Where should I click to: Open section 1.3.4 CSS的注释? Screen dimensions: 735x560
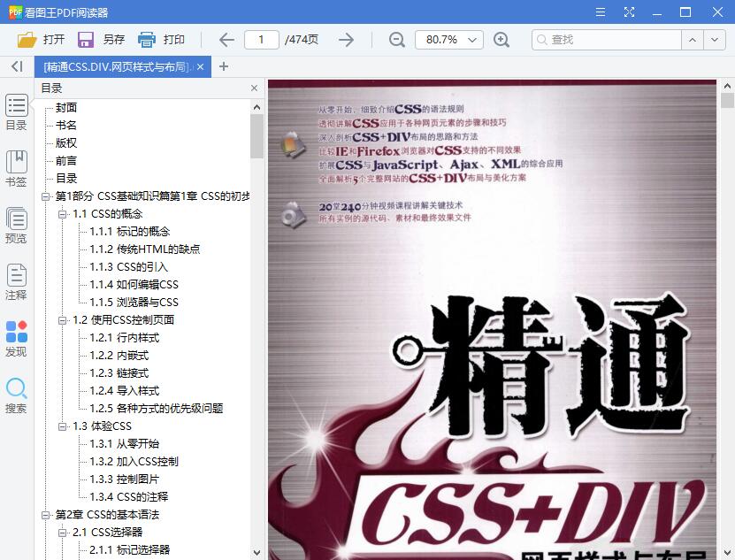(129, 496)
